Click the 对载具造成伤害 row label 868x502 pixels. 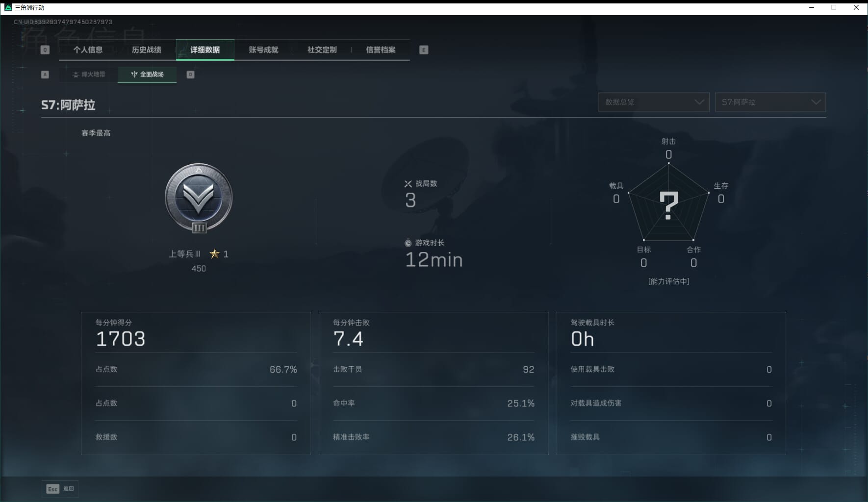click(x=596, y=403)
